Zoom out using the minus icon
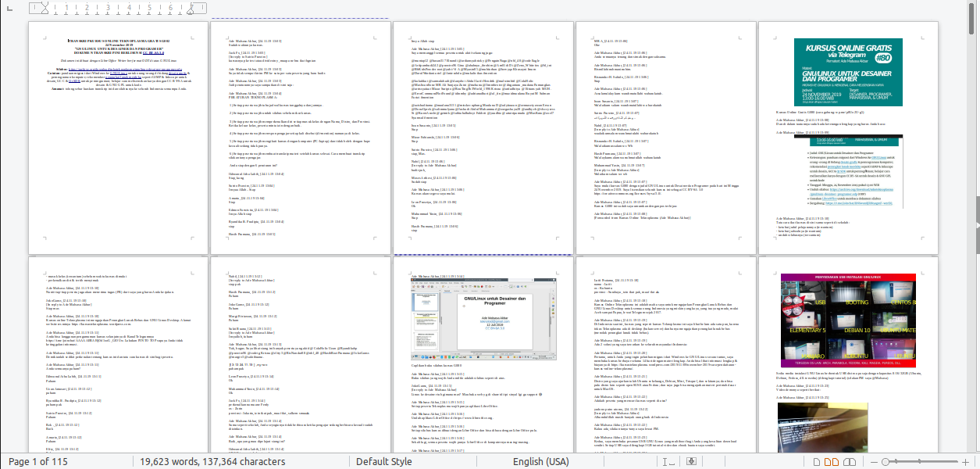This screenshot has height=469, width=980. (875, 461)
